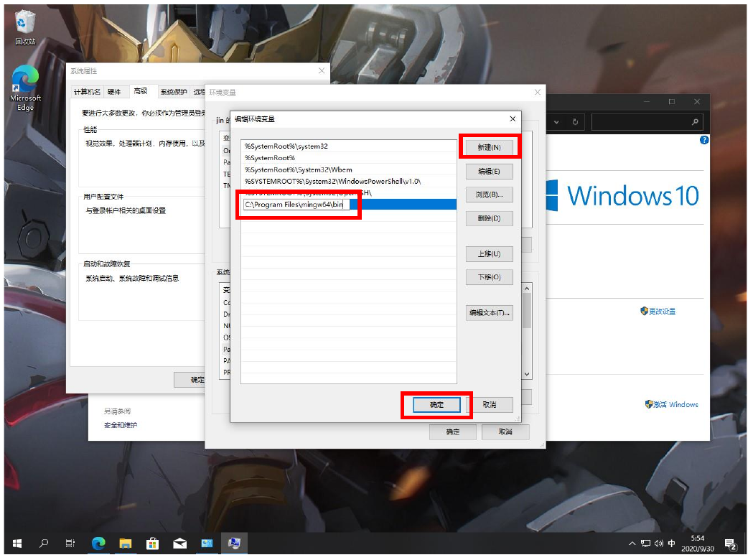
Task: Switch to the 硬件 tab
Action: [x=114, y=92]
